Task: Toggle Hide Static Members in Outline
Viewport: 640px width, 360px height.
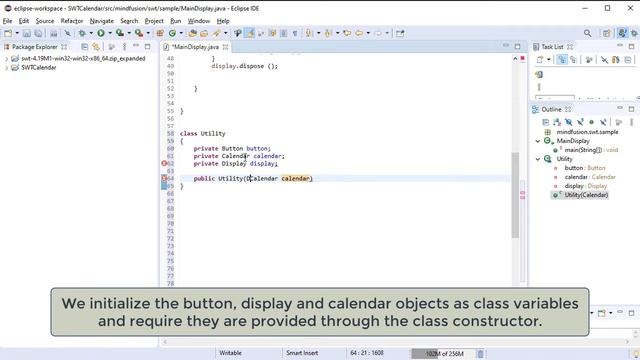Action: [x=580, y=122]
